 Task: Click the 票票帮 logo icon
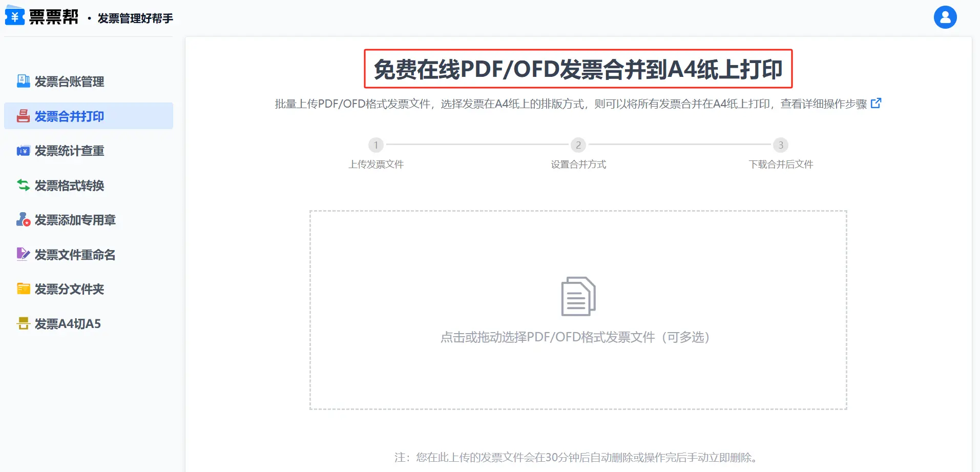coord(15,15)
